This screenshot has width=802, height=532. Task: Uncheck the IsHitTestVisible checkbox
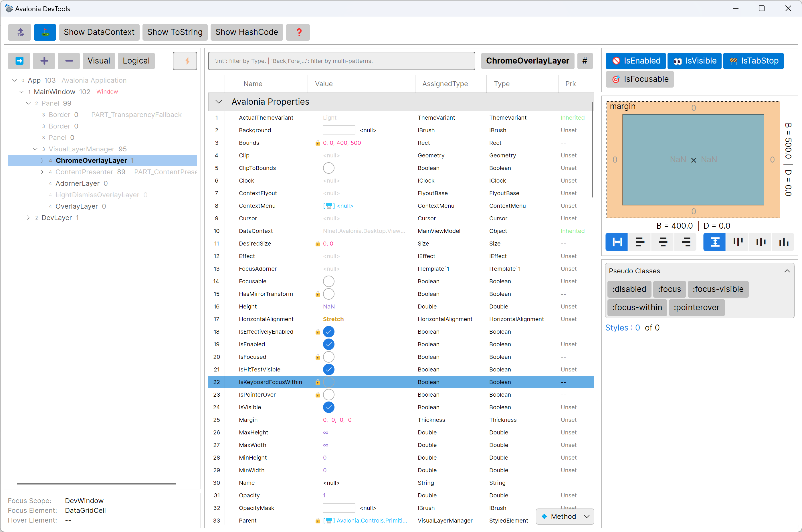[x=328, y=369]
